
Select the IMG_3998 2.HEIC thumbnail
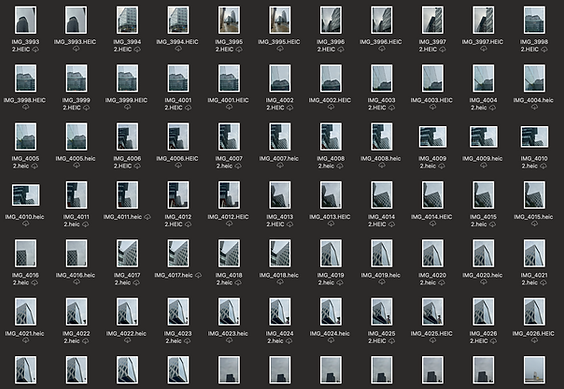(x=535, y=20)
